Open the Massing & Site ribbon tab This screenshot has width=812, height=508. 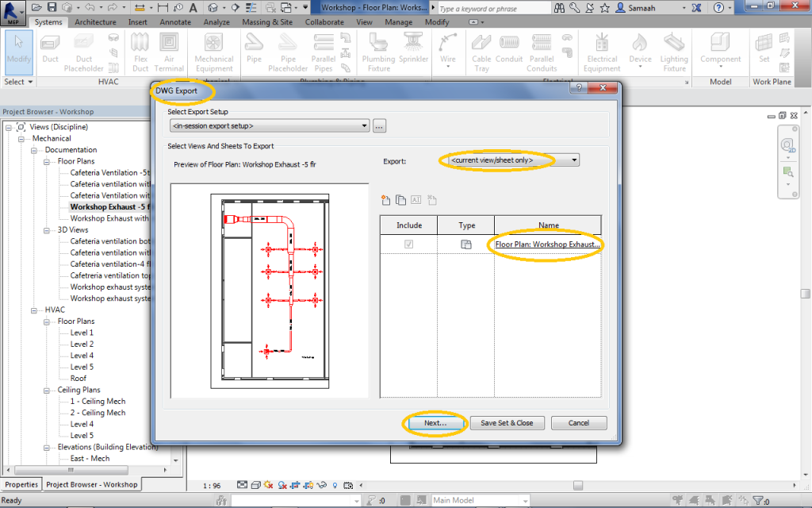(x=267, y=22)
